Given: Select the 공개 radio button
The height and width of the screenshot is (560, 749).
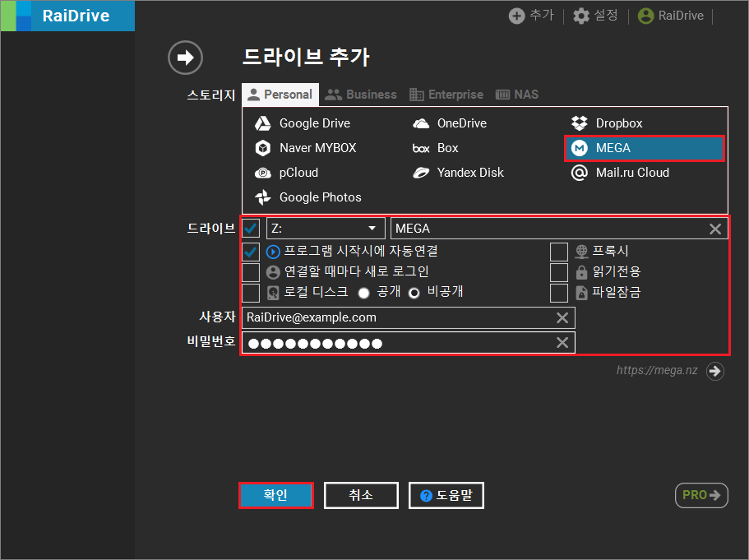Looking at the screenshot, I should [363, 293].
